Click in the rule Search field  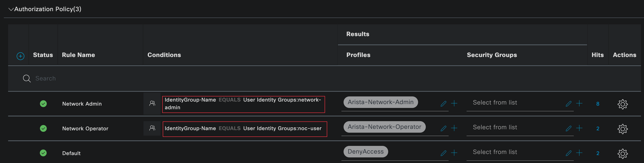(161, 78)
